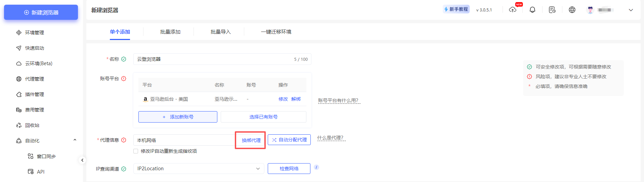This screenshot has height=182, width=644.
Task: Switch to the 一键迁移环境 tab
Action: point(276,32)
